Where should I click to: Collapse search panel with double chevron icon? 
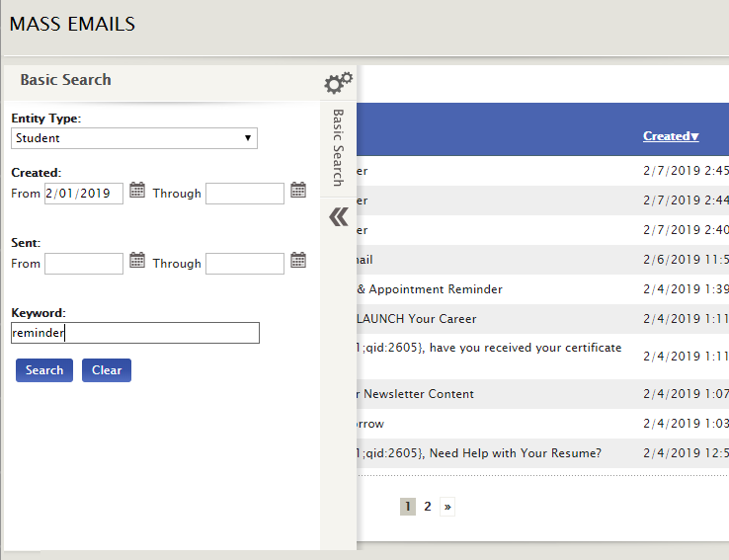click(339, 216)
